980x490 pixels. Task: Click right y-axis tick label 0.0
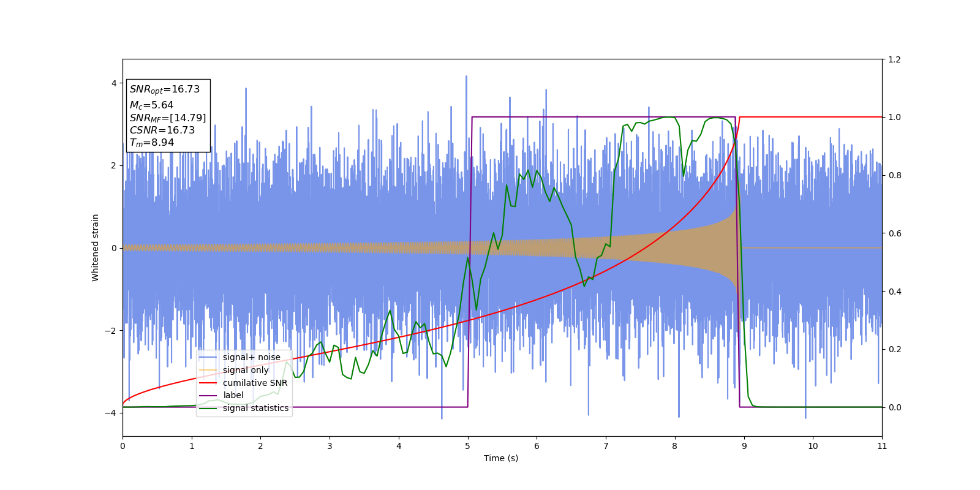coord(894,407)
